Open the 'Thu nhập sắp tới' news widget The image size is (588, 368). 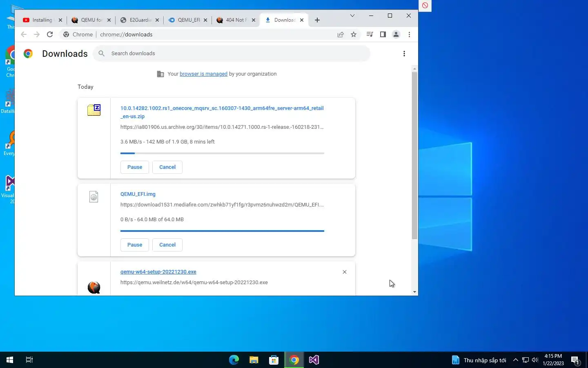(479, 360)
